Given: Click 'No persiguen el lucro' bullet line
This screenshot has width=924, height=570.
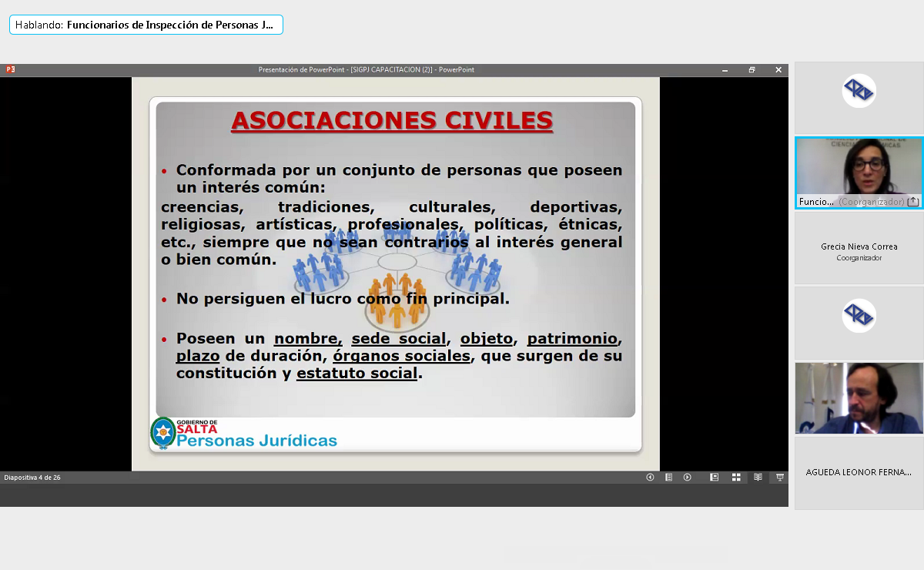Looking at the screenshot, I should (x=343, y=299).
